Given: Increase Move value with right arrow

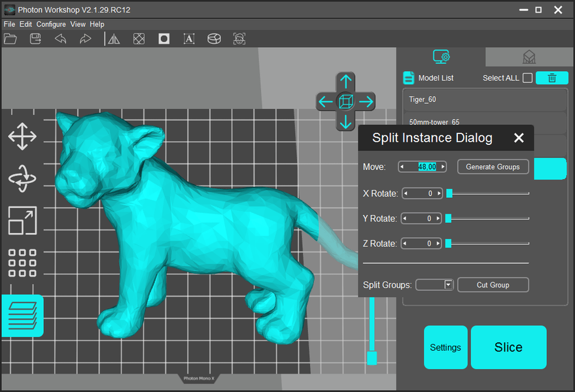Looking at the screenshot, I should pos(443,167).
